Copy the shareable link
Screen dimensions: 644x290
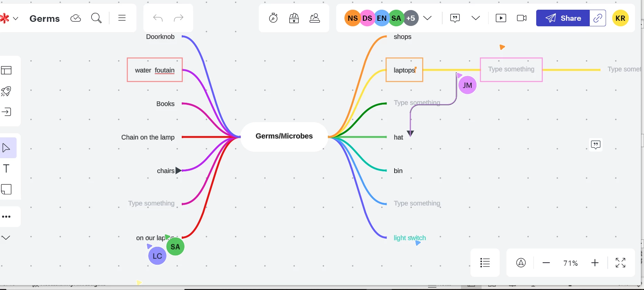598,18
